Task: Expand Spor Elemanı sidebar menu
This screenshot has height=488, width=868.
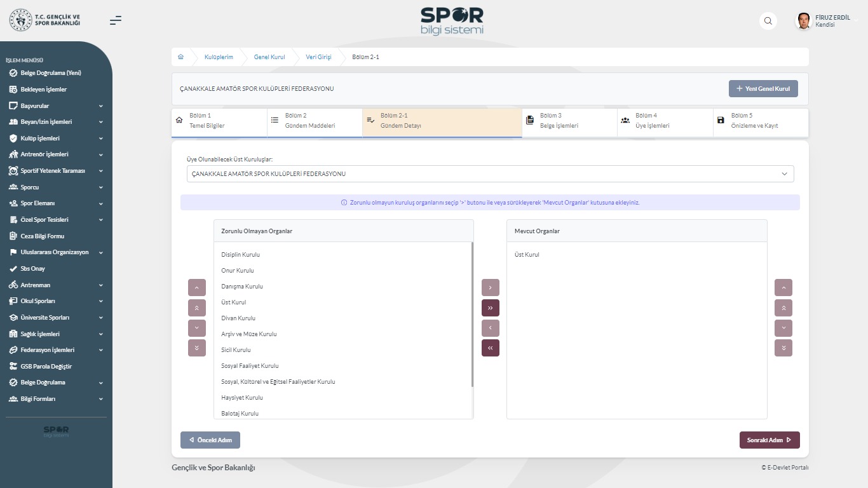Action: point(56,204)
